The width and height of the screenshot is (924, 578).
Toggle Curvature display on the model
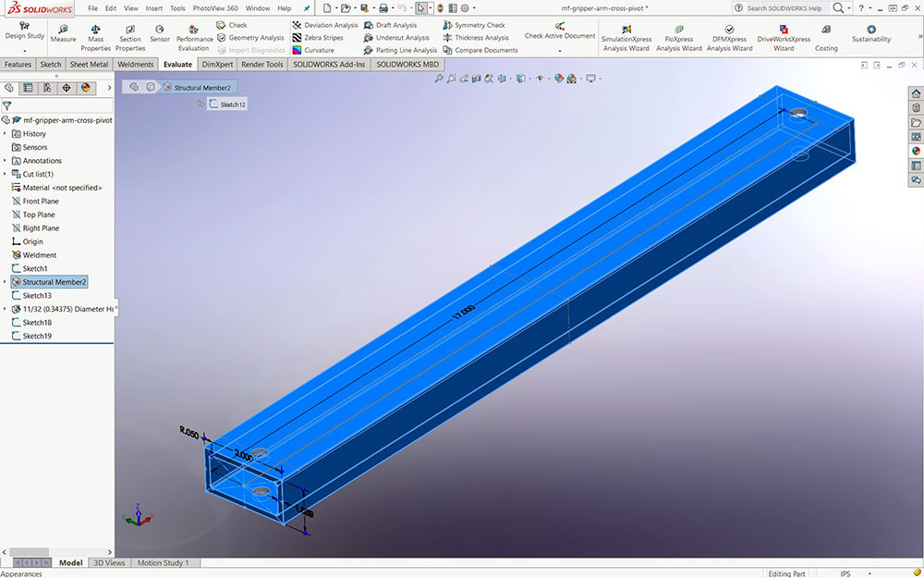313,50
